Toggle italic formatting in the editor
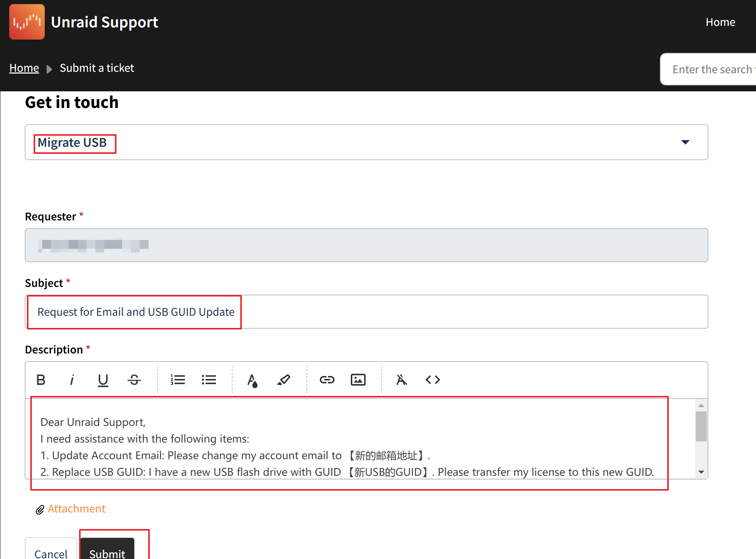The width and height of the screenshot is (756, 559). tap(72, 380)
